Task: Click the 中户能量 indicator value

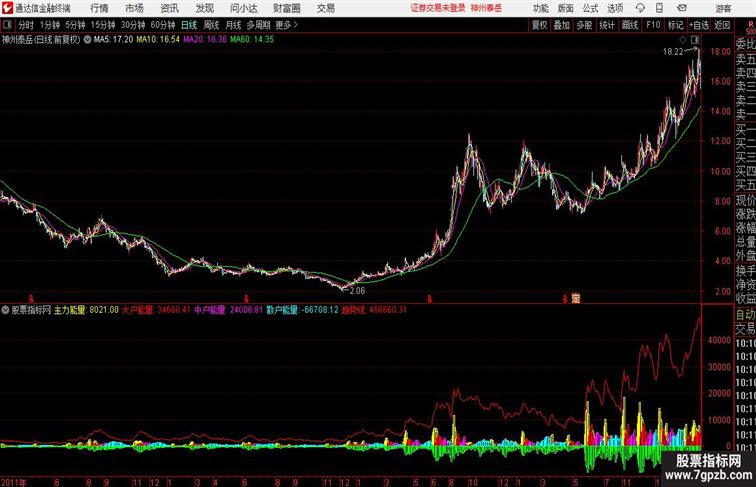Action: [229, 310]
